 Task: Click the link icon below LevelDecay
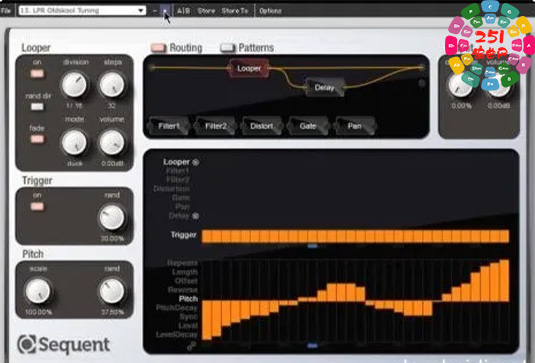191,346
